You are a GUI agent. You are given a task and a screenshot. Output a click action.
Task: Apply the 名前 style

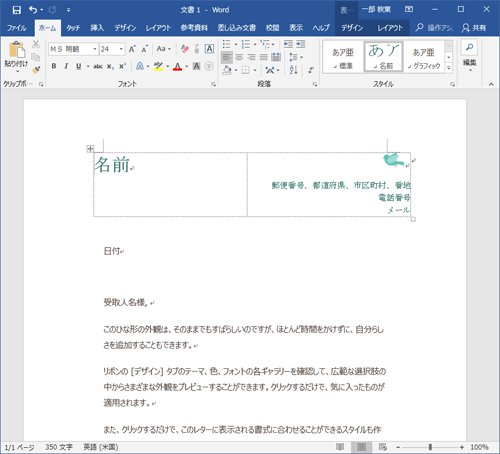[x=383, y=57]
